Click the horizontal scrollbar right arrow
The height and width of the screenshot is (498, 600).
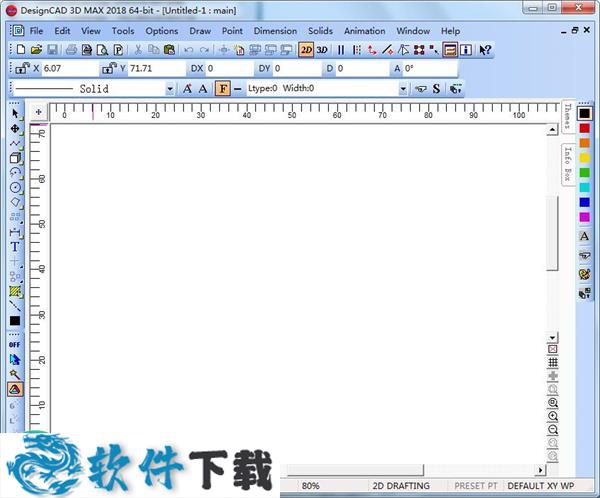(x=540, y=469)
